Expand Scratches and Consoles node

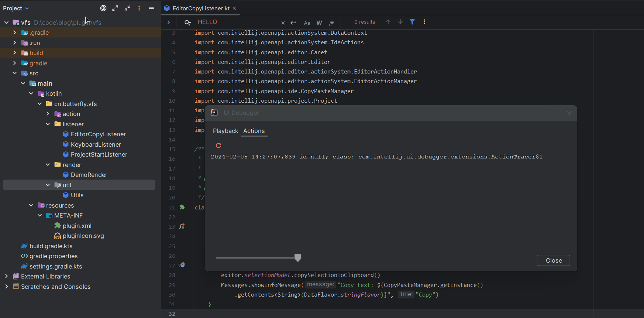(6, 287)
